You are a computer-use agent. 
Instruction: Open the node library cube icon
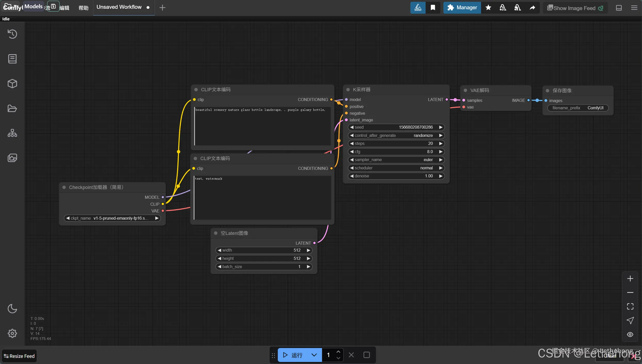(x=12, y=84)
